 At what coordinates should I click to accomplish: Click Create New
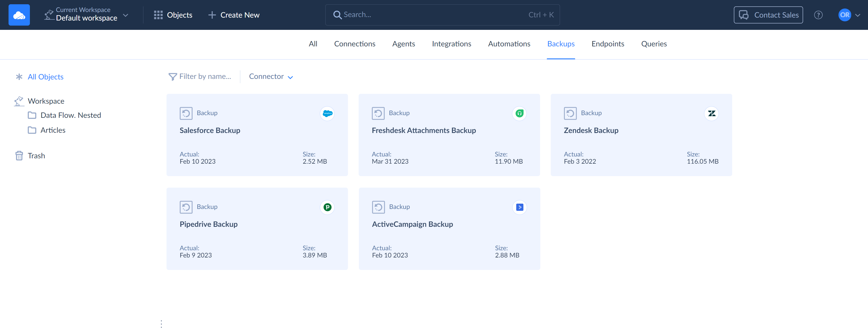tap(234, 15)
